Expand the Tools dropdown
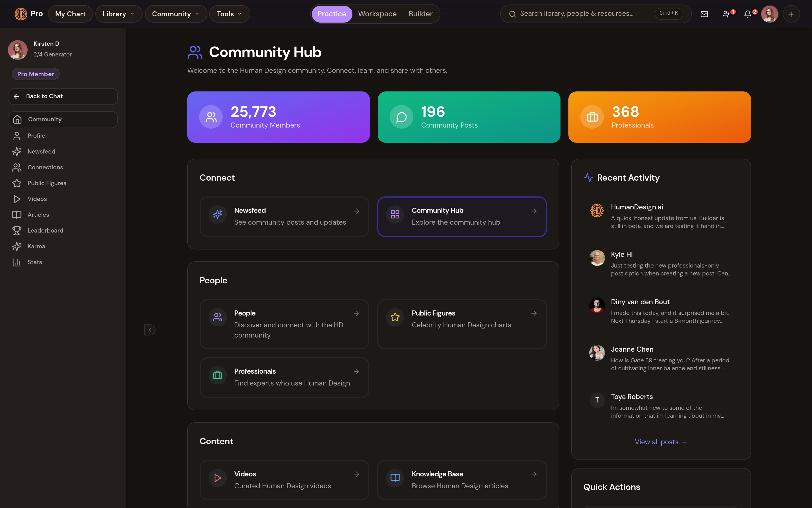This screenshot has width=812, height=508. click(x=230, y=14)
